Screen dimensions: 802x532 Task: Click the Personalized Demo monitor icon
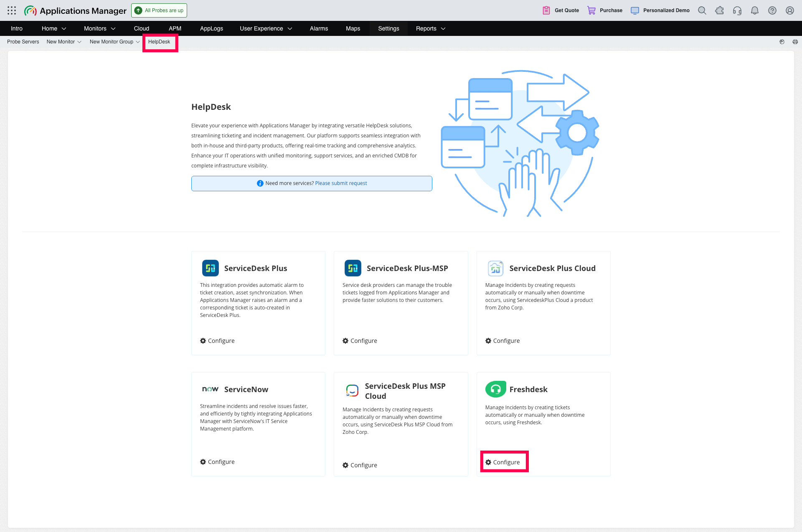[635, 10]
